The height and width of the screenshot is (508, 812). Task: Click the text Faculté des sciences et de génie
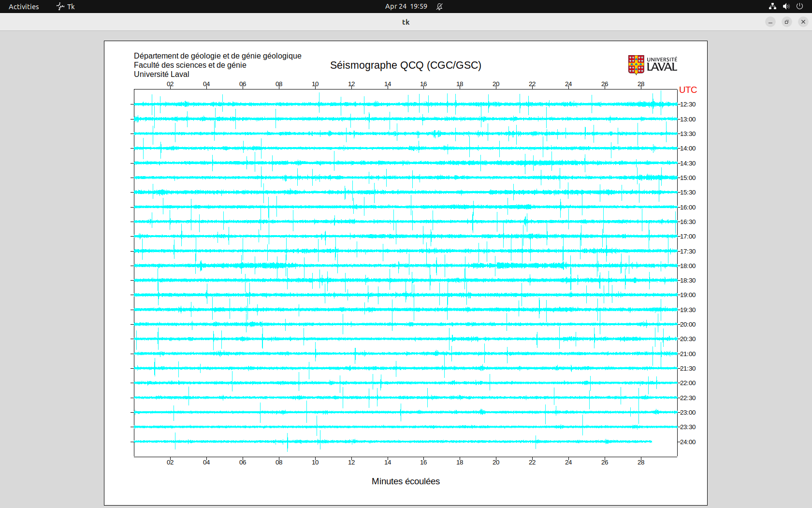[190, 65]
